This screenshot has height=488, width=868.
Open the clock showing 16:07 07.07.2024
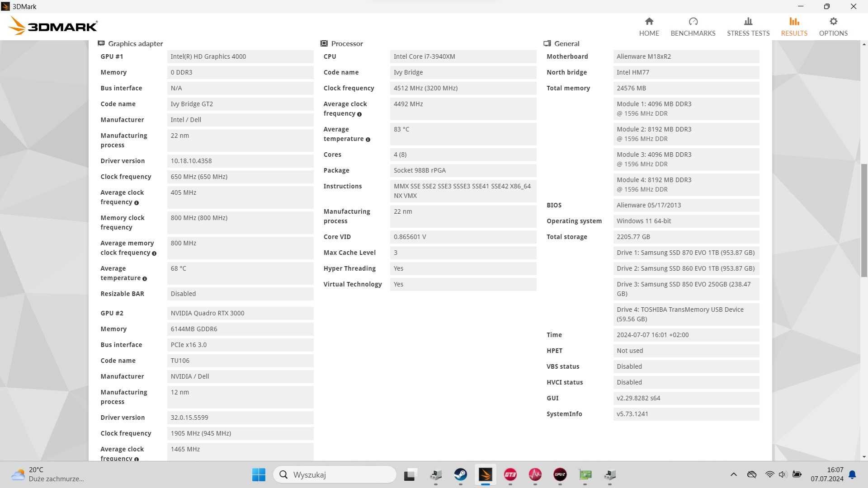coord(827,474)
